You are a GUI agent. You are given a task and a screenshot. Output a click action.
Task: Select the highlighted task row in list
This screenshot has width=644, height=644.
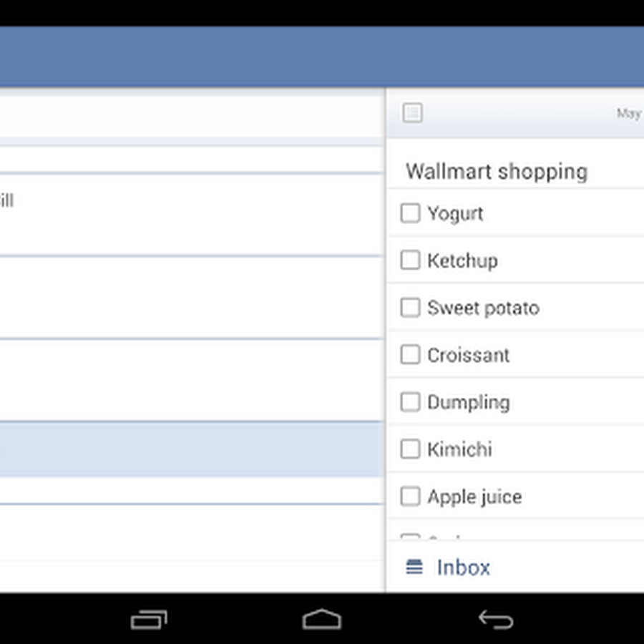(192, 450)
